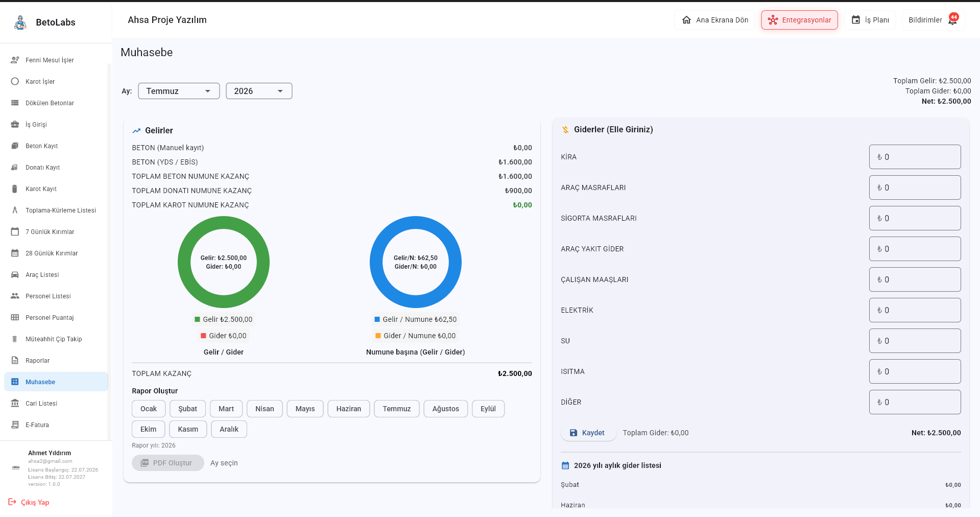The image size is (980, 517).
Task: Click the Personel Puantaj grid icon
Action: point(15,317)
